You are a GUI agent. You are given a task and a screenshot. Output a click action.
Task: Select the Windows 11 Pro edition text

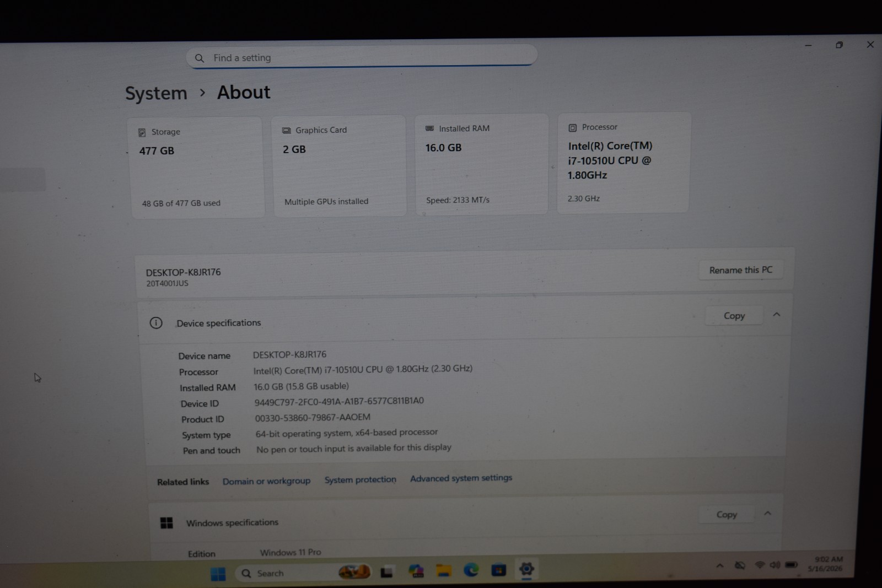(x=291, y=552)
